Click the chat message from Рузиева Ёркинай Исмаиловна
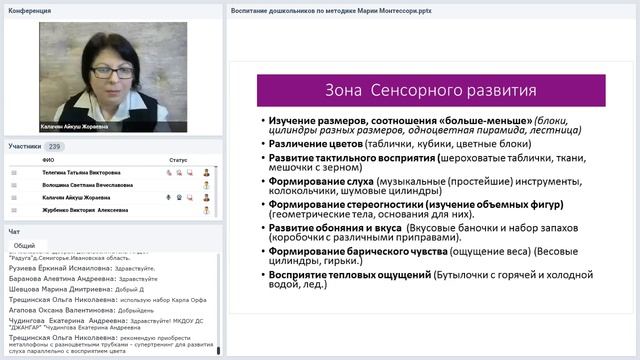Viewport: 640px width, 360px height. pos(82,268)
